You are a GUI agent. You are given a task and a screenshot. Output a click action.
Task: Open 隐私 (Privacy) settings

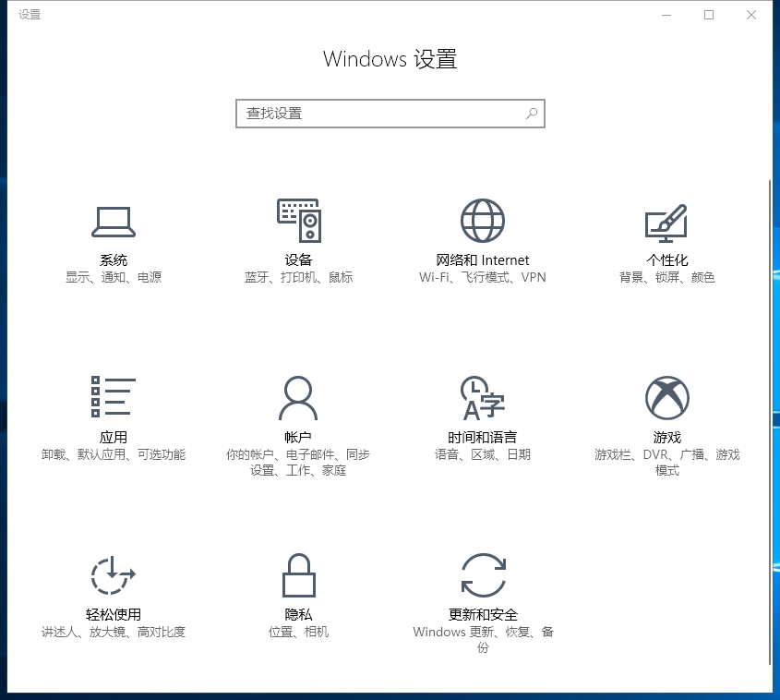[x=298, y=591]
